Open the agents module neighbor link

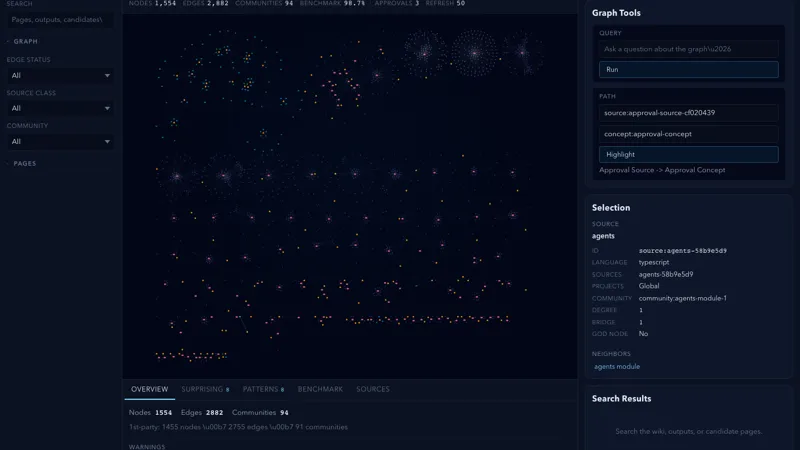(617, 366)
